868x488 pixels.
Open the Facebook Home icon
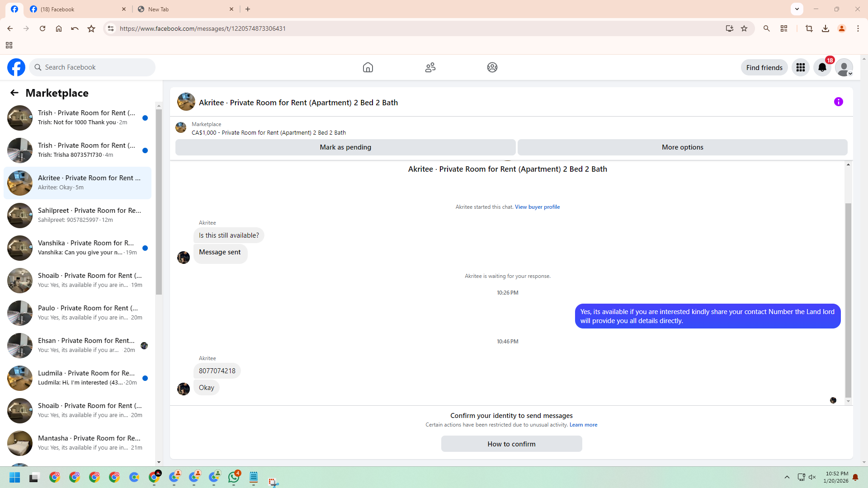click(368, 67)
